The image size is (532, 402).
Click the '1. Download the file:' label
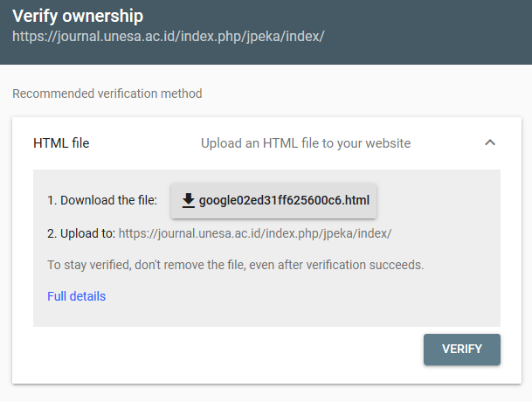tap(101, 201)
